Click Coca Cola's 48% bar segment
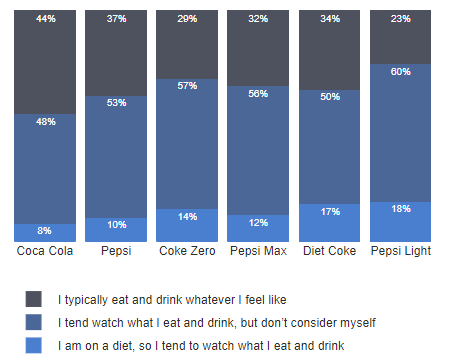This screenshot has height=364, width=452. 45,169
